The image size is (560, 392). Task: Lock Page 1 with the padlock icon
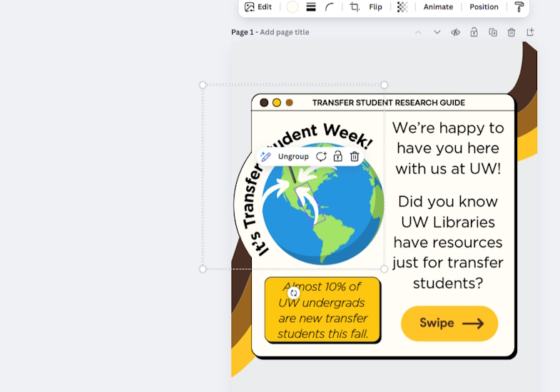pos(474,33)
